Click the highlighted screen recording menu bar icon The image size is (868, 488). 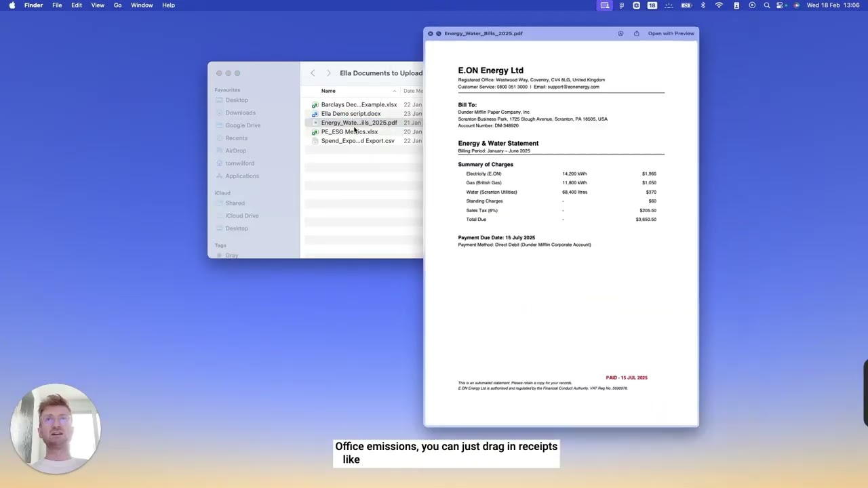click(x=605, y=5)
